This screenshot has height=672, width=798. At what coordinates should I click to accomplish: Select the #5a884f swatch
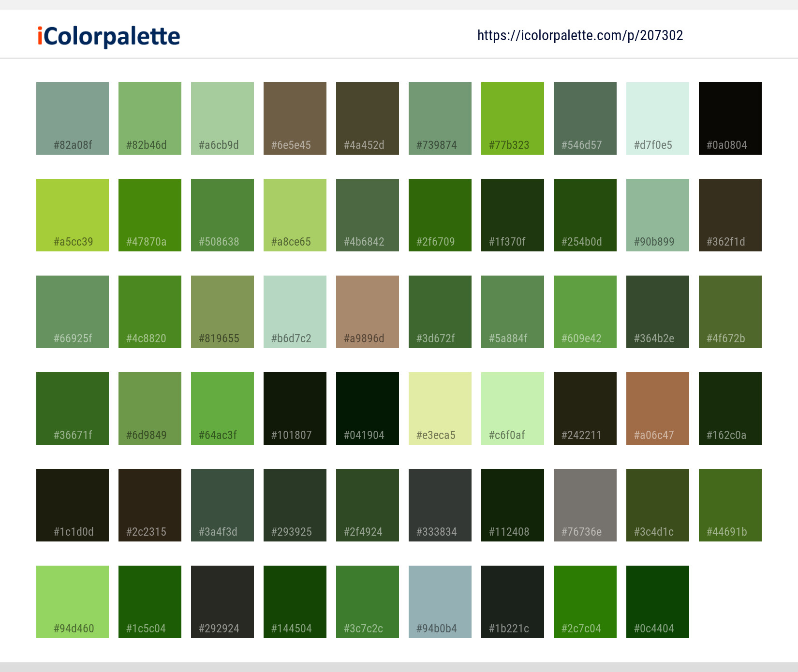(513, 312)
